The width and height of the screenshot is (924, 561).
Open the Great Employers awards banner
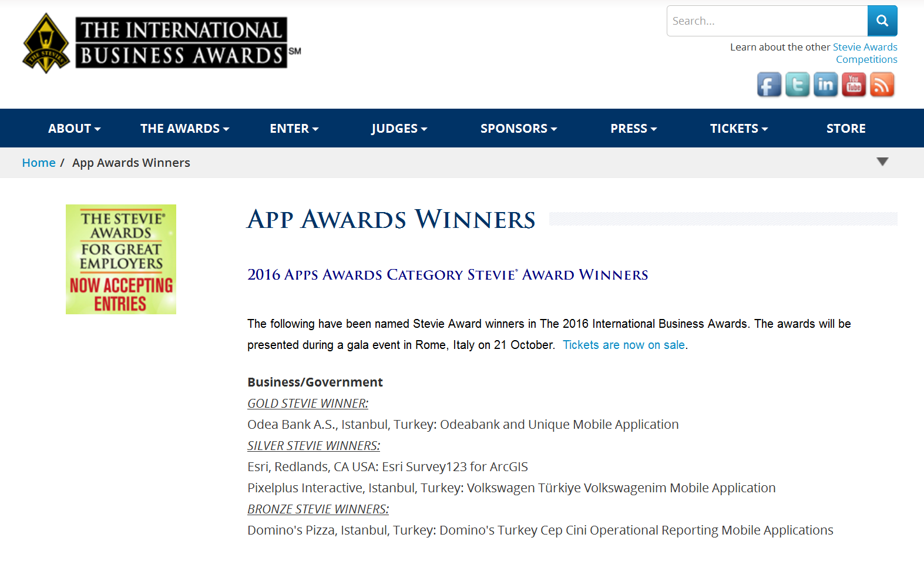point(121,259)
